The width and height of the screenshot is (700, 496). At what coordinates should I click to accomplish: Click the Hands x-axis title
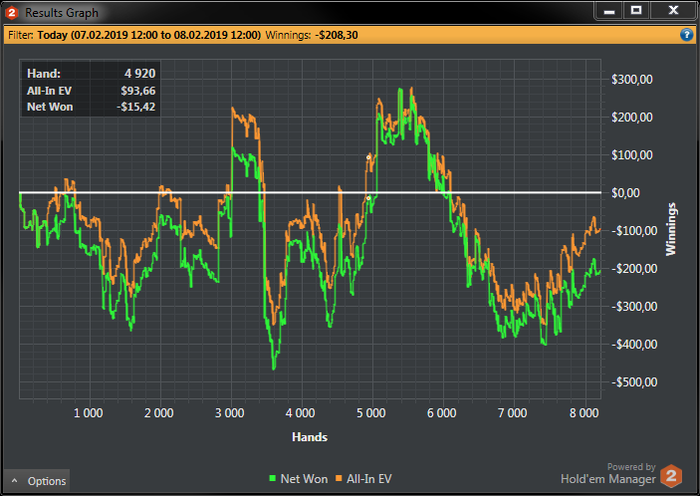309,437
